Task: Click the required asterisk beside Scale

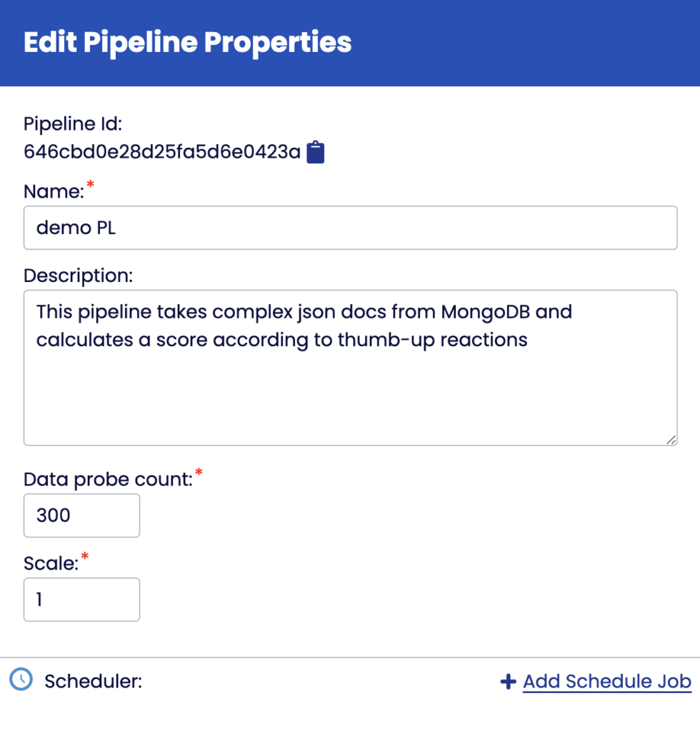Action: 85,557
